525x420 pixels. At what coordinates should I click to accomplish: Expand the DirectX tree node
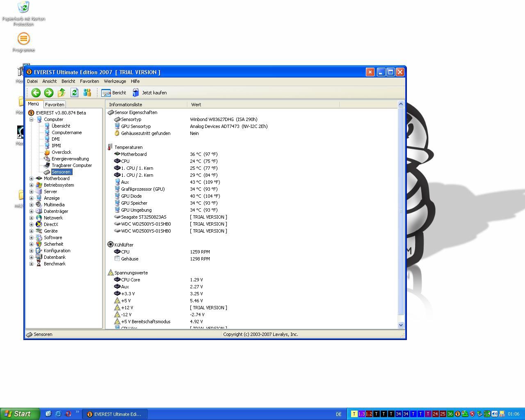point(31,224)
